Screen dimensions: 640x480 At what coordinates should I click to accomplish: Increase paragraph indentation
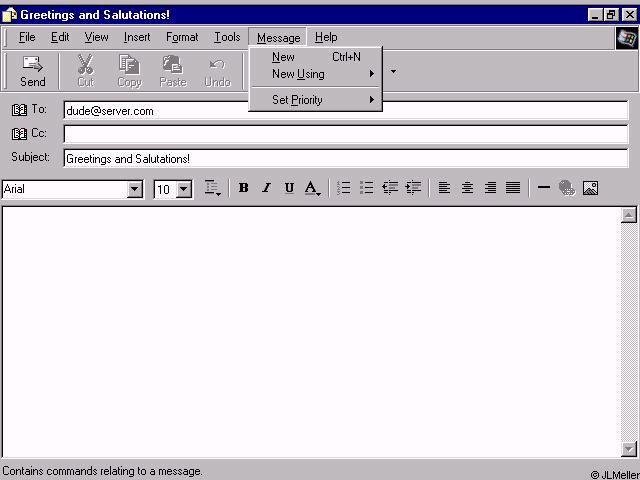[413, 188]
